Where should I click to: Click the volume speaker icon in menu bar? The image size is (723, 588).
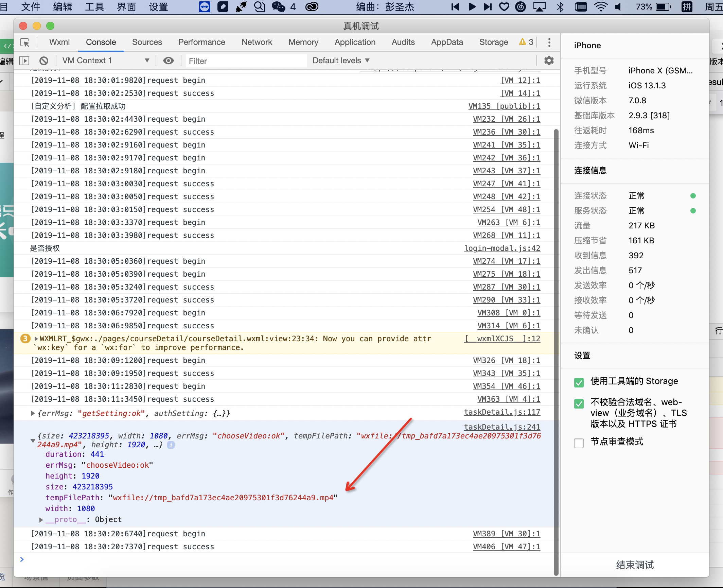(618, 7)
